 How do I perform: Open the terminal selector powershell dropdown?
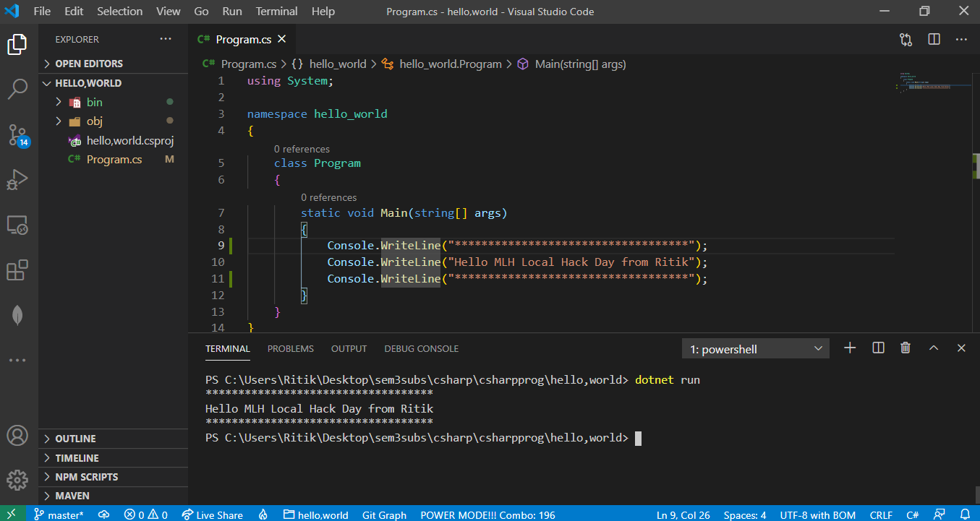tap(756, 349)
